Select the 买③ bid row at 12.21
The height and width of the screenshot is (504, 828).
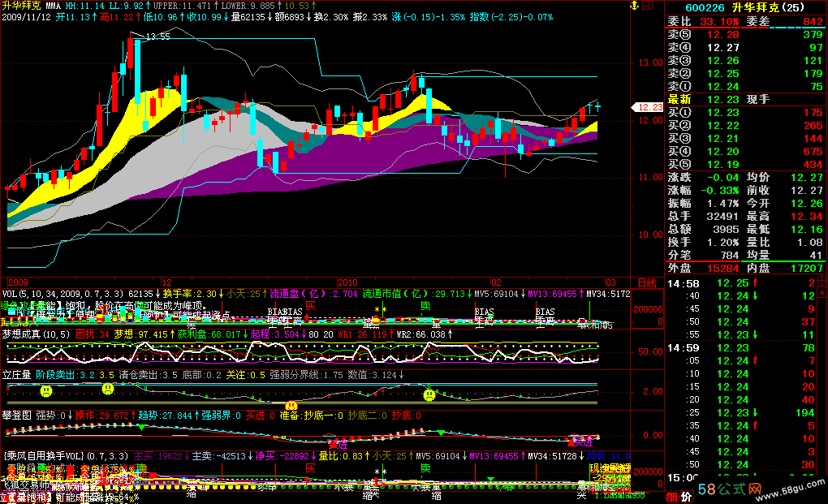[745, 138]
